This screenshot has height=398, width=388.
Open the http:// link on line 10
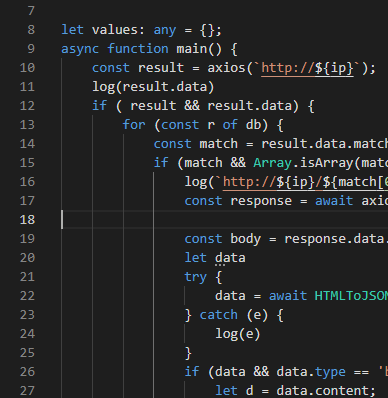pos(307,68)
